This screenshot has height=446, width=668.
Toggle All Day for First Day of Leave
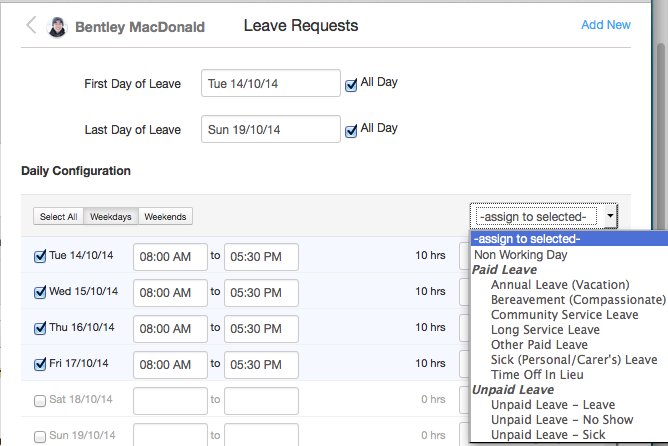[351, 85]
